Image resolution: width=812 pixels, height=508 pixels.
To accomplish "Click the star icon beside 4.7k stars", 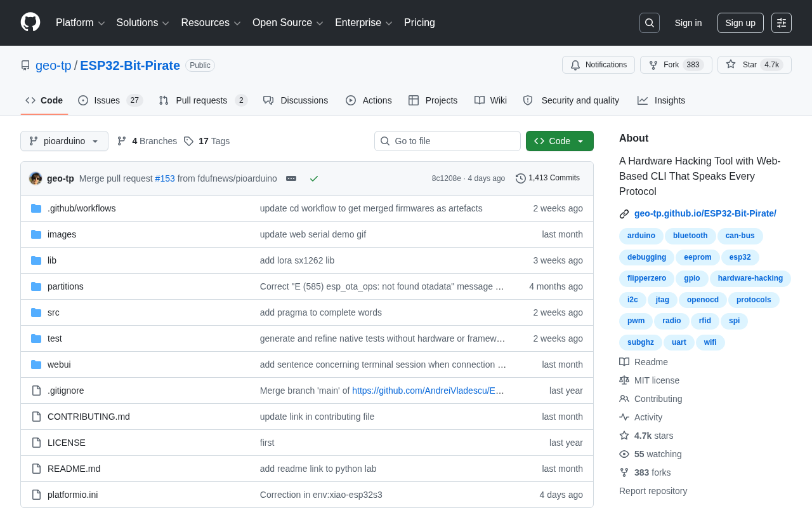I will [x=624, y=436].
